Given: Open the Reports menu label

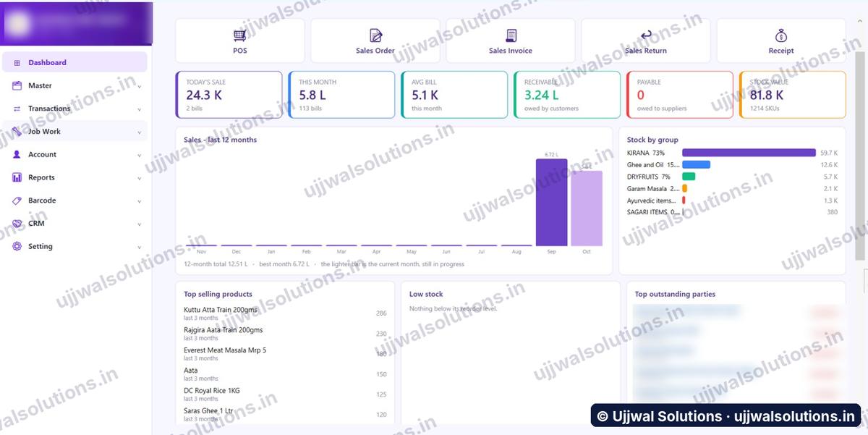Looking at the screenshot, I should (41, 177).
